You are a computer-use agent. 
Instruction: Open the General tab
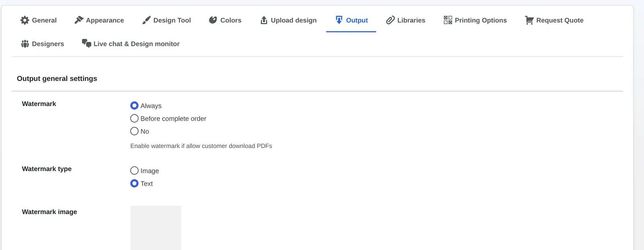click(39, 20)
